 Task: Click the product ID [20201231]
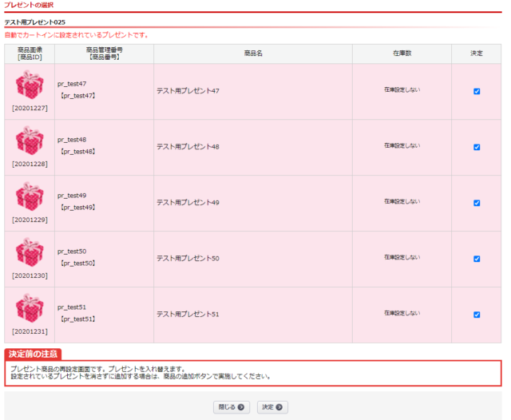(x=30, y=331)
